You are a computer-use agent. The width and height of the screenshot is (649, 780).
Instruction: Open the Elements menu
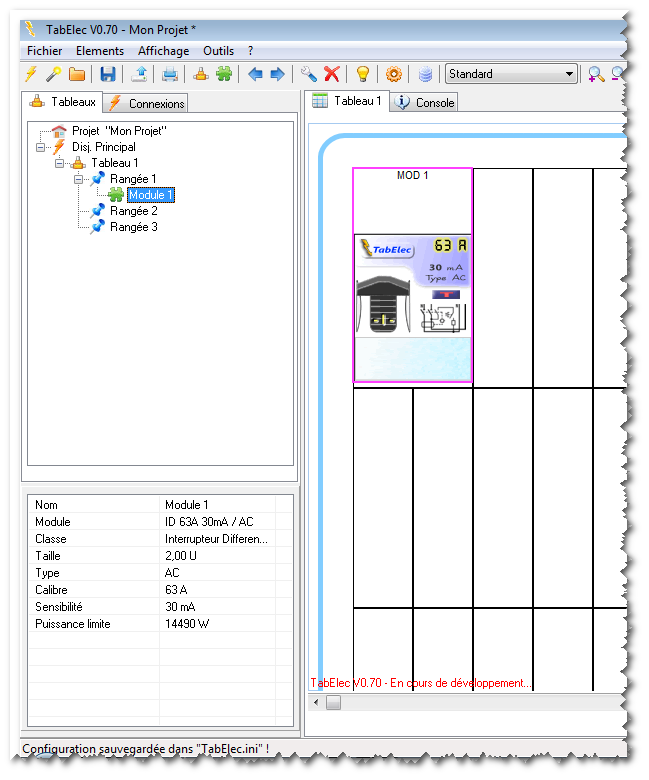100,51
